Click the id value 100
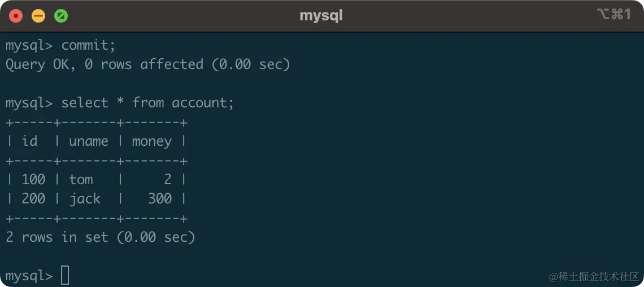The height and width of the screenshot is (287, 644). pos(33,180)
